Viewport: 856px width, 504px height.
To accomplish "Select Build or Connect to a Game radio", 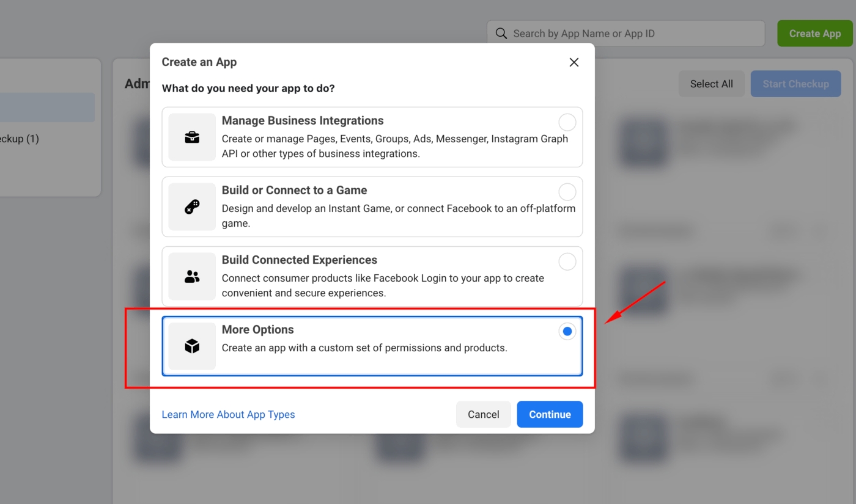I will pyautogui.click(x=567, y=192).
